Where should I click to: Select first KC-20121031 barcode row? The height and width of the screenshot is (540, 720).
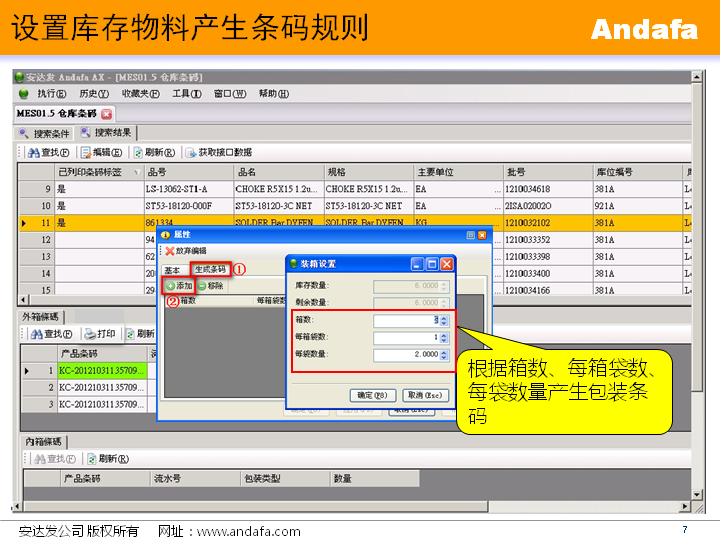point(100,370)
